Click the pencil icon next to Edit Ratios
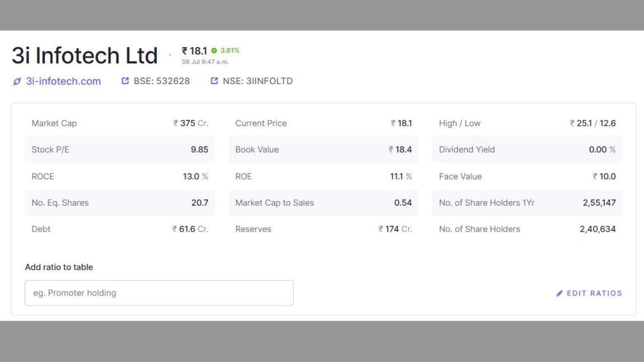 pos(559,293)
